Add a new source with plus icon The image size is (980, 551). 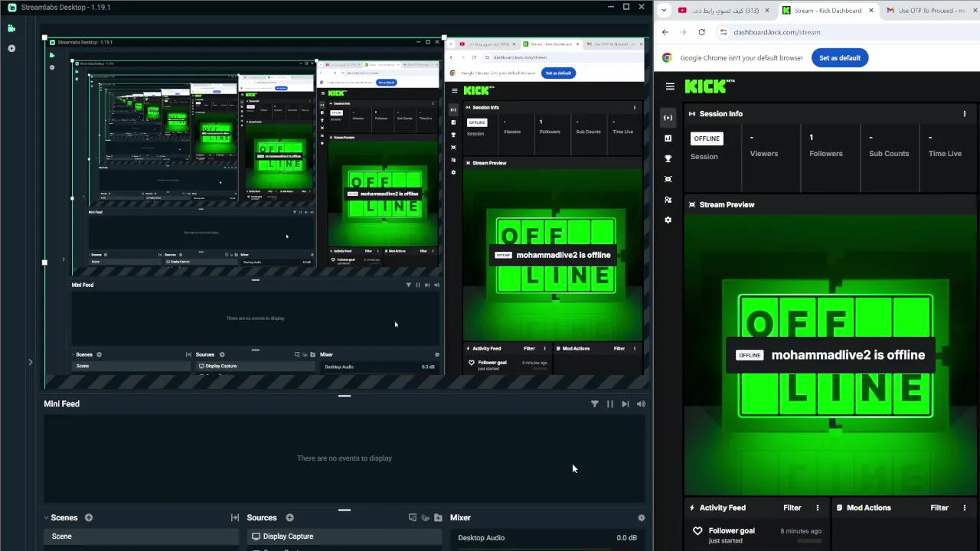pyautogui.click(x=289, y=518)
